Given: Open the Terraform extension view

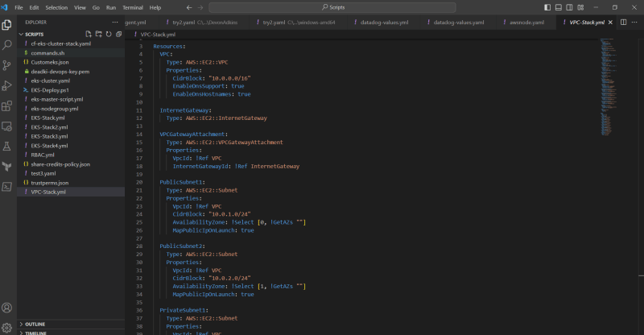Looking at the screenshot, I should tap(7, 167).
